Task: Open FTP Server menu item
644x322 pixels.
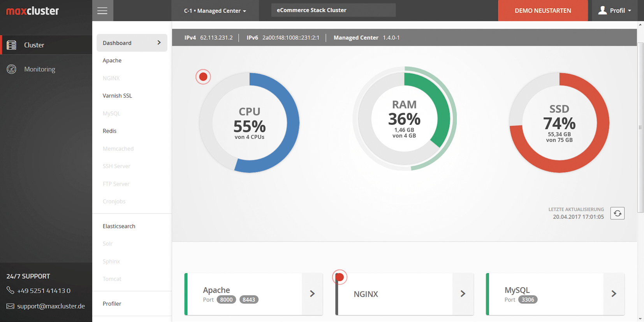Action: coord(116,184)
